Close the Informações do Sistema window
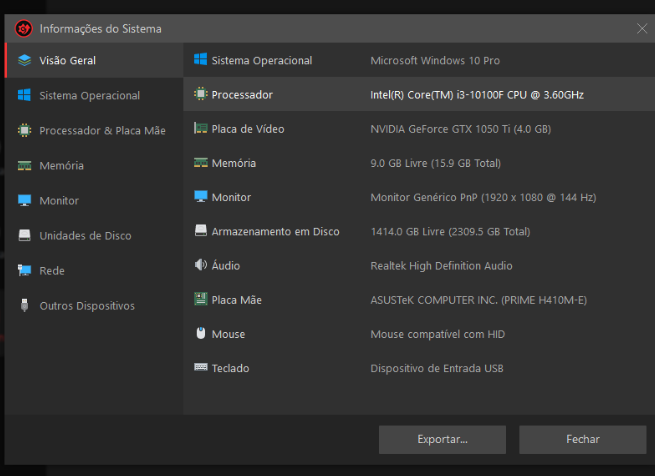655x476 pixels. coord(642,28)
